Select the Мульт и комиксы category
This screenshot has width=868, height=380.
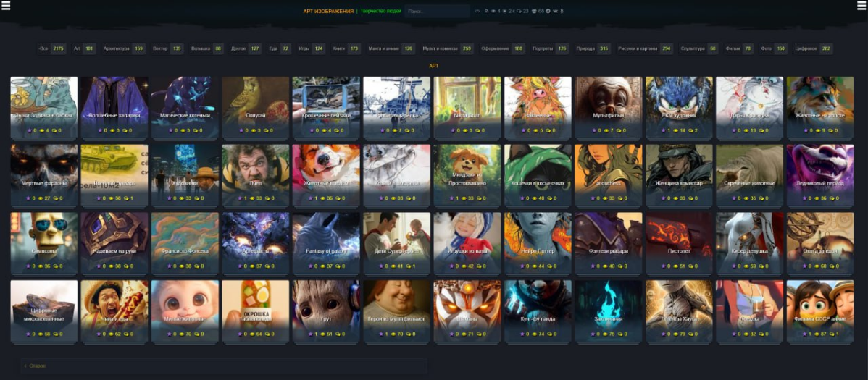[447, 48]
